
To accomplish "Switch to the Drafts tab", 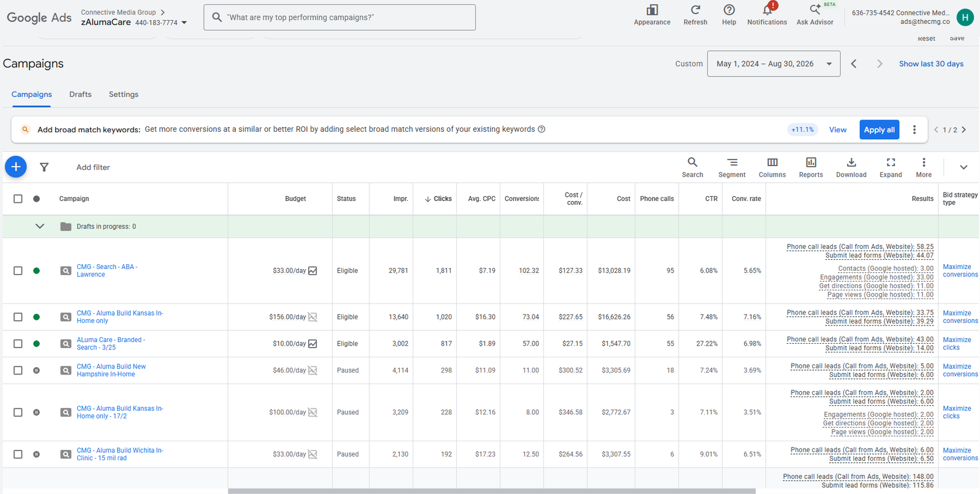I will click(80, 94).
